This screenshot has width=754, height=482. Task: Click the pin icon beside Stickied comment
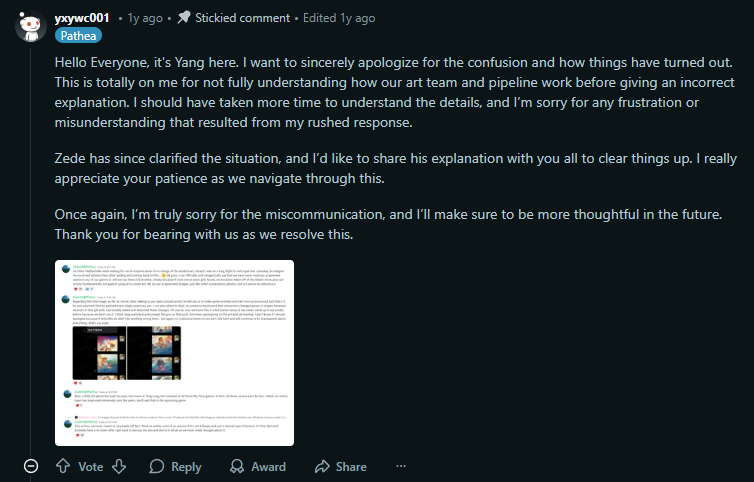[184, 18]
